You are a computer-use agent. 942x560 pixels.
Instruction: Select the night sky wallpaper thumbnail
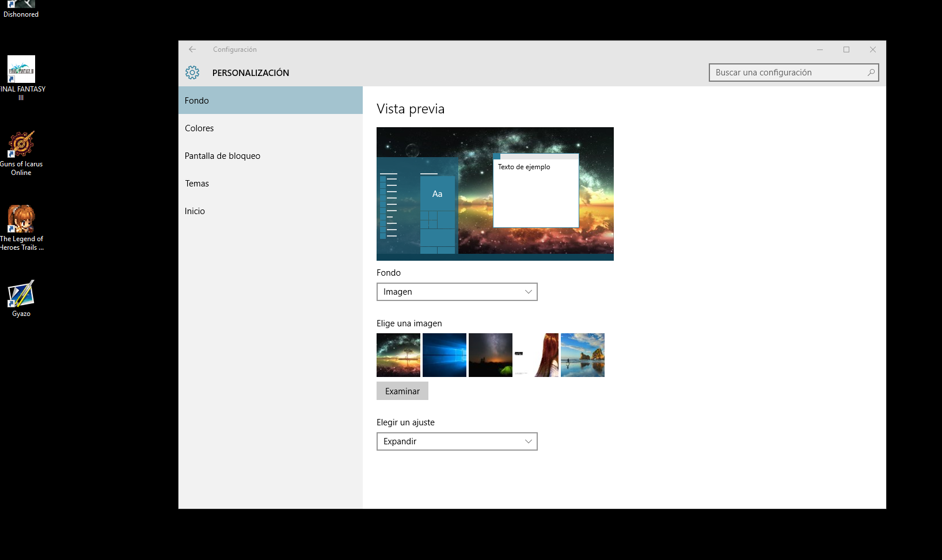click(490, 355)
